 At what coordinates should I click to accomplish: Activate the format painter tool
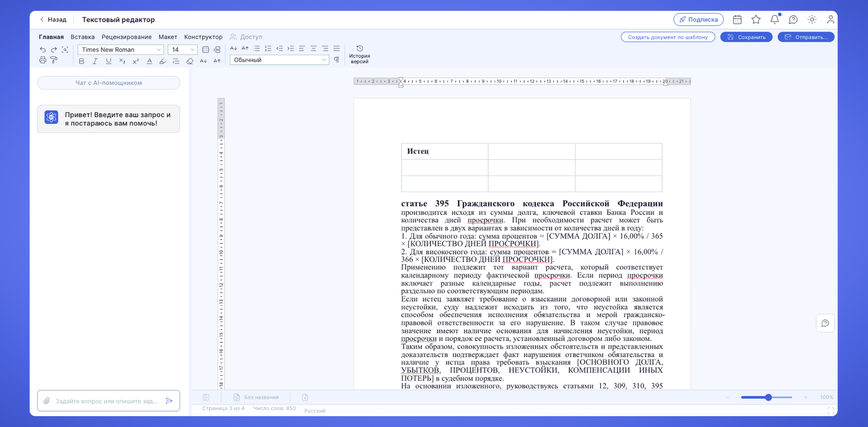click(x=54, y=60)
